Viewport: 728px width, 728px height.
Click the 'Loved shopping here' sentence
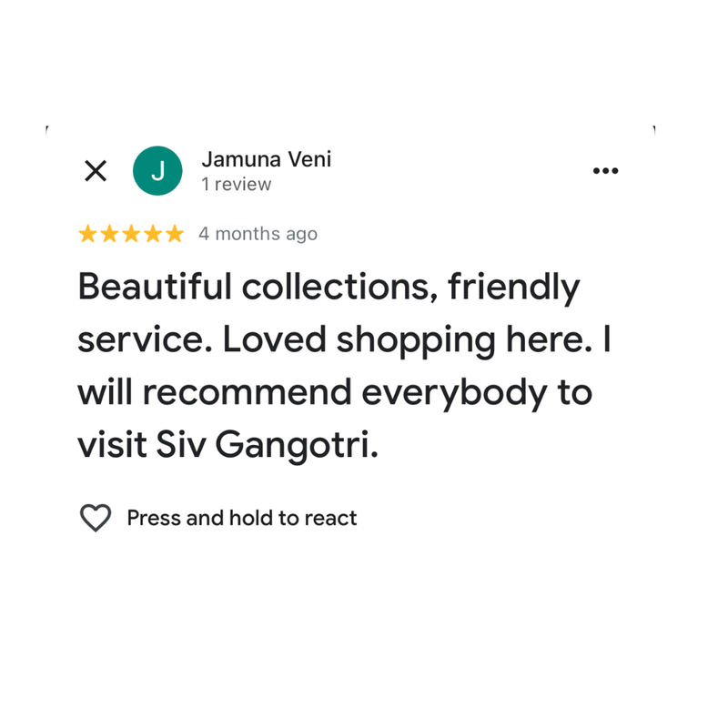tap(408, 339)
